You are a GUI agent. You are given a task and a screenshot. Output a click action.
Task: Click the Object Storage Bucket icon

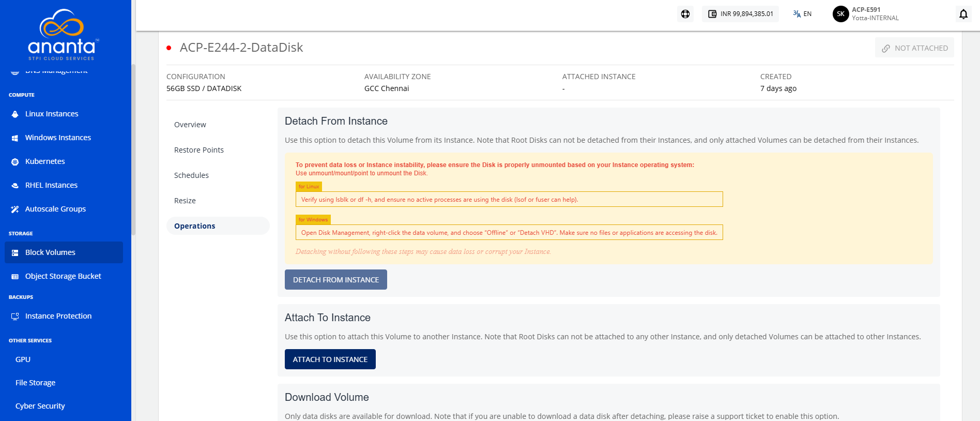15,276
